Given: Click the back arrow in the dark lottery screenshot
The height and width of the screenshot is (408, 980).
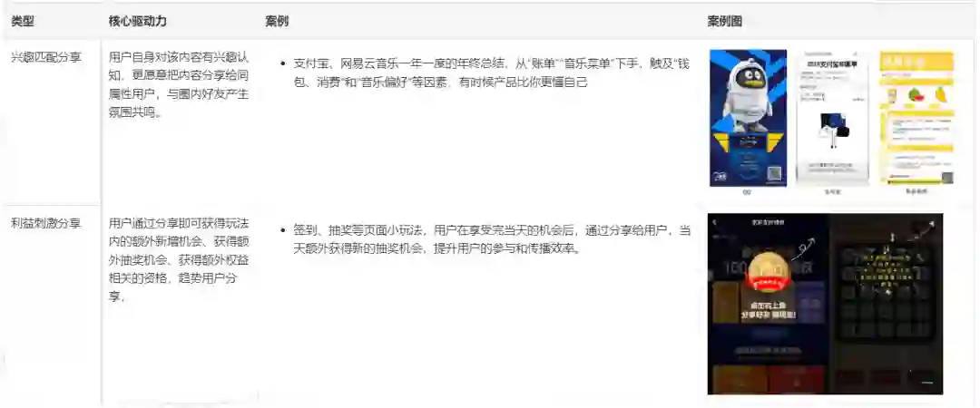Looking at the screenshot, I should click(x=715, y=222).
